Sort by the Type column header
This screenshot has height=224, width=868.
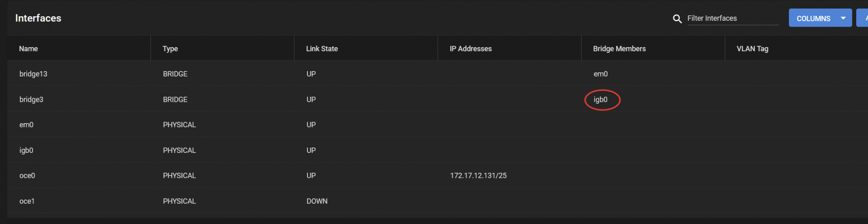[170, 48]
